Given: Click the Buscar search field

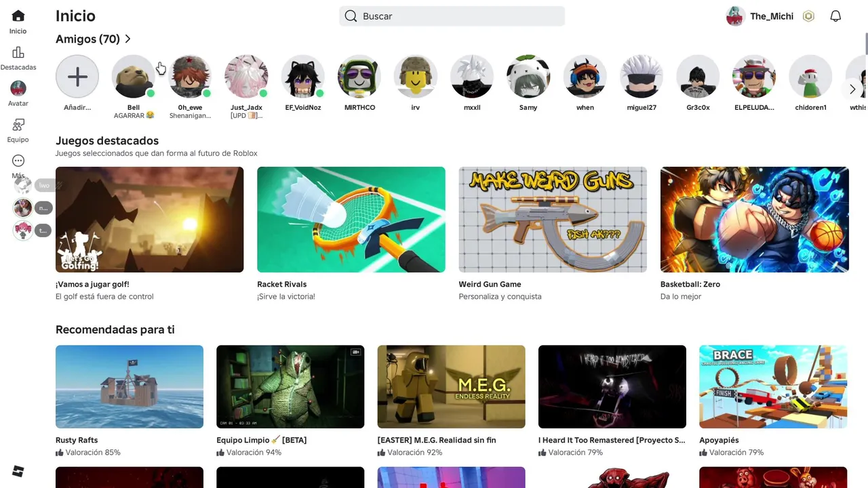Looking at the screenshot, I should tap(452, 16).
